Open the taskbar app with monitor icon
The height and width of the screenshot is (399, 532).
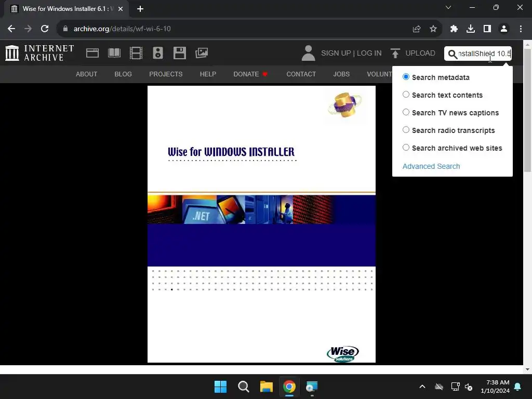coord(312,387)
